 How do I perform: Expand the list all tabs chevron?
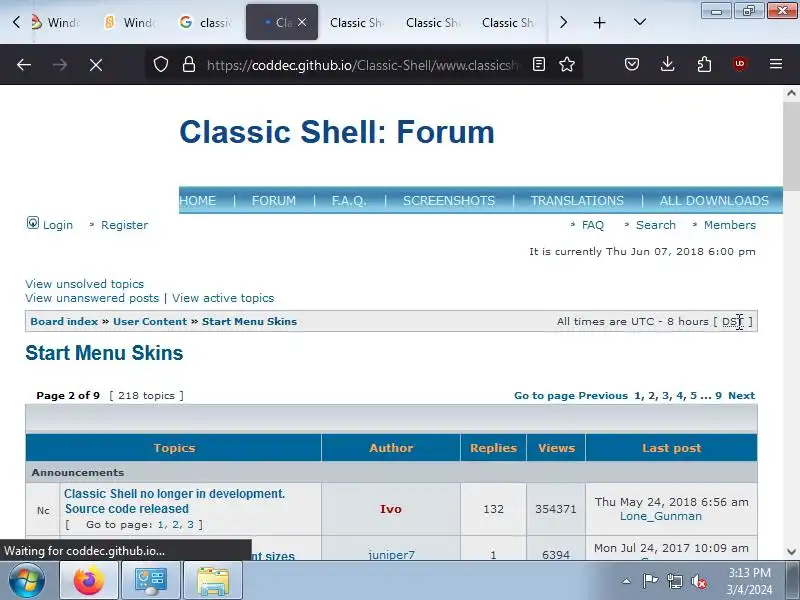click(640, 22)
